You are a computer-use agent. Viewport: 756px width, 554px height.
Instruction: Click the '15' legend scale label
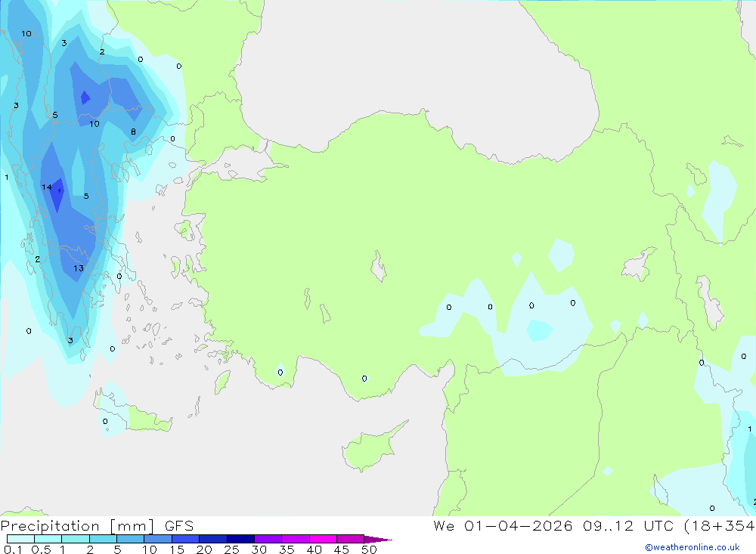pyautogui.click(x=177, y=549)
